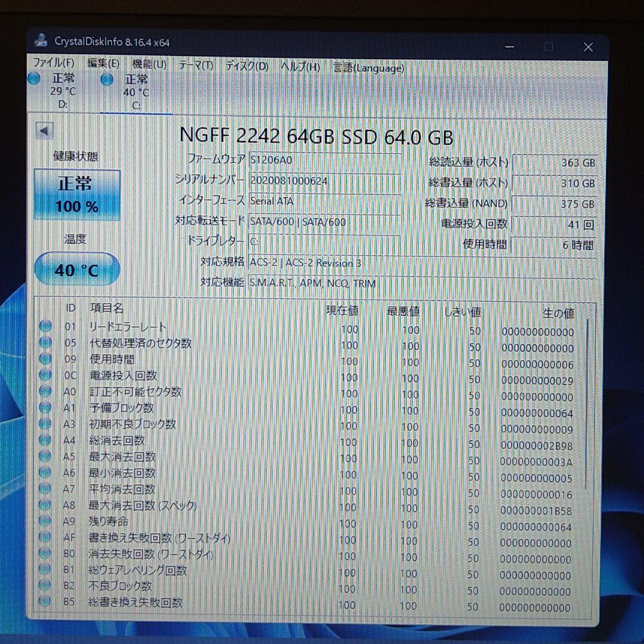This screenshot has height=644, width=644.
Task: Click the 項目名 column header
Action: tap(107, 308)
